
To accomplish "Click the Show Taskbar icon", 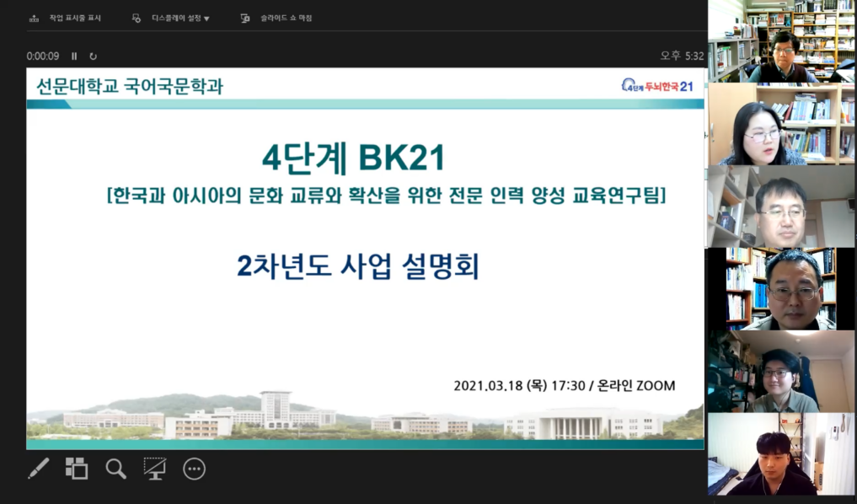I will coord(34,18).
